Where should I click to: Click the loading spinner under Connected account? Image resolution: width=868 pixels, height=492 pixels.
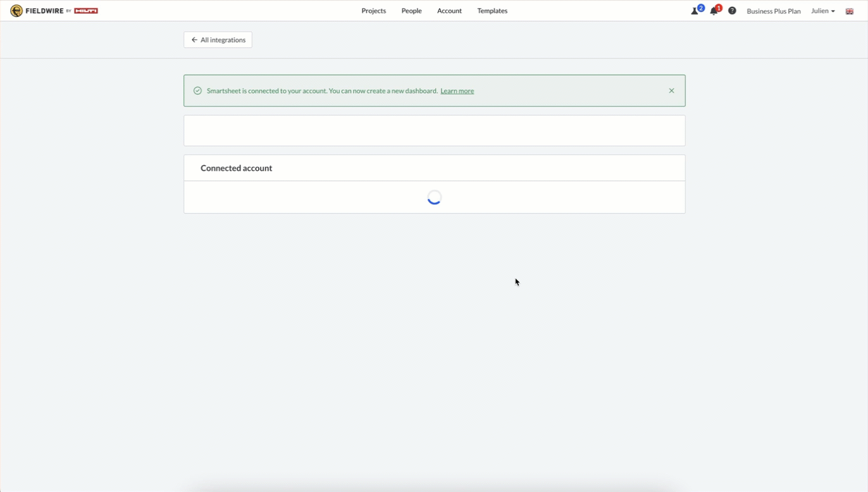pyautogui.click(x=435, y=197)
